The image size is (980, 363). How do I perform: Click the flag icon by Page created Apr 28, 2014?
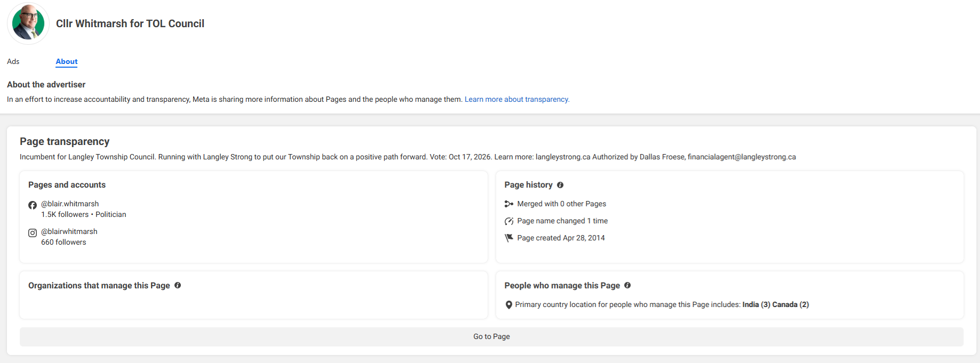509,238
